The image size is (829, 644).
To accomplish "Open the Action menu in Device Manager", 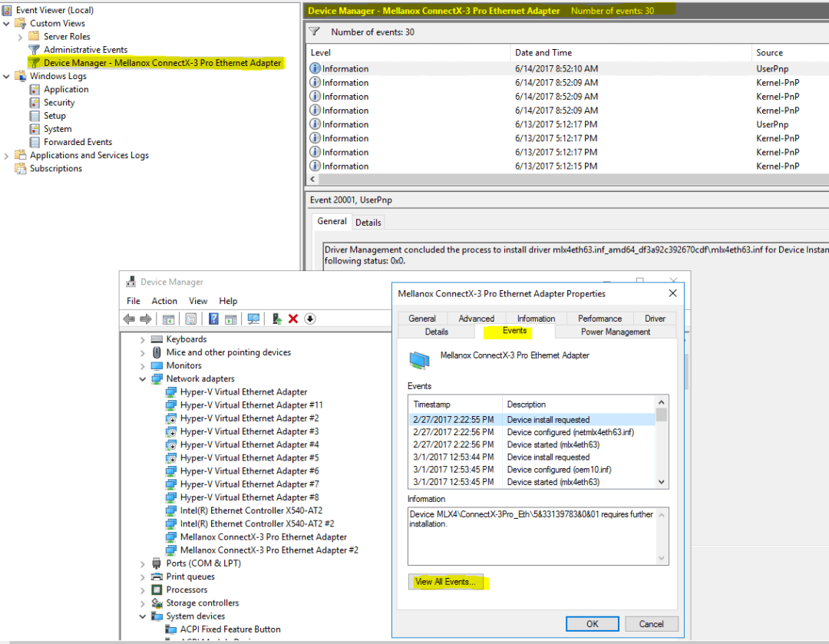I will [164, 301].
